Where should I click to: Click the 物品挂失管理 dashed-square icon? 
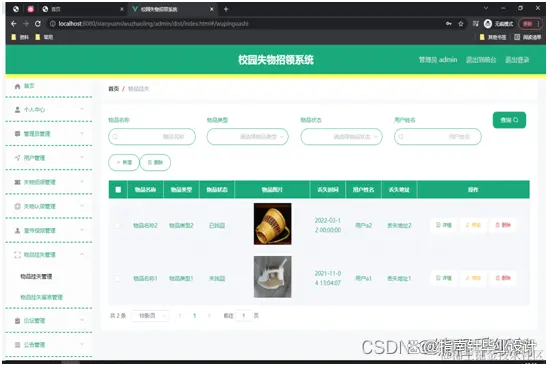(17, 254)
